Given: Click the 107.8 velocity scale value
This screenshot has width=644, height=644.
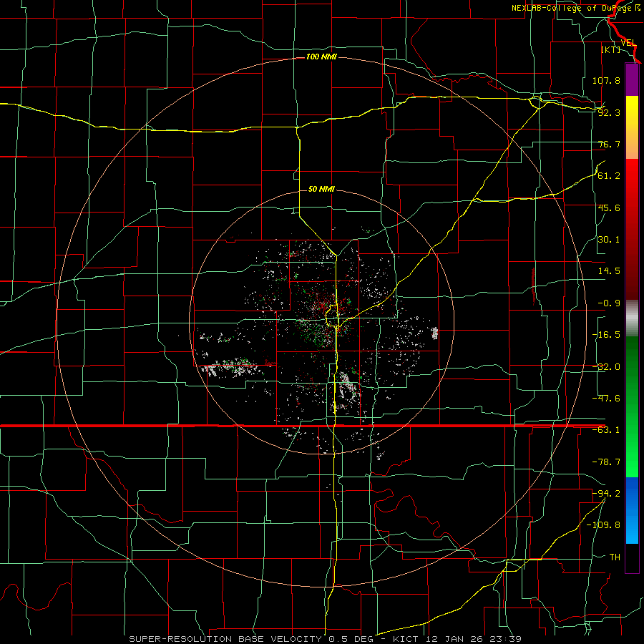Looking at the screenshot, I should (x=606, y=80).
